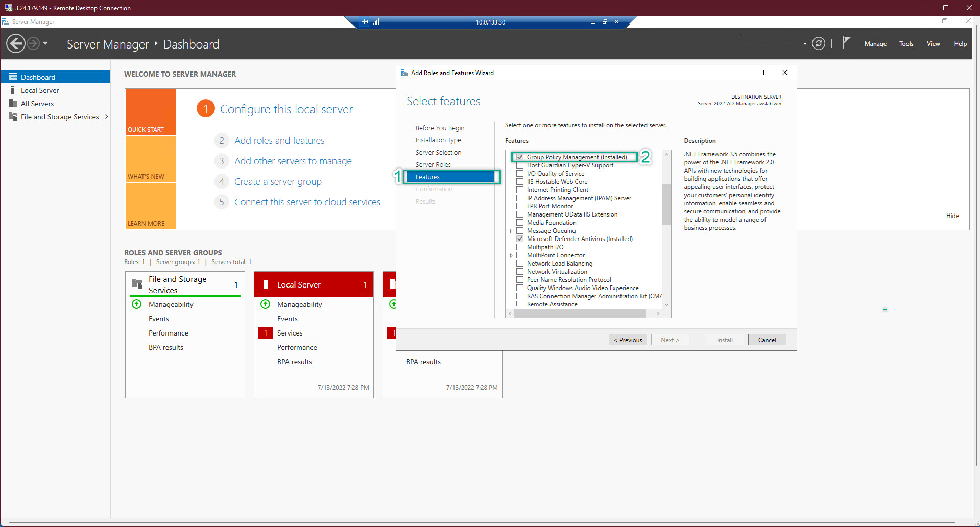Open Performance under Local Server tile
Image resolution: width=980 pixels, height=527 pixels.
297,347
